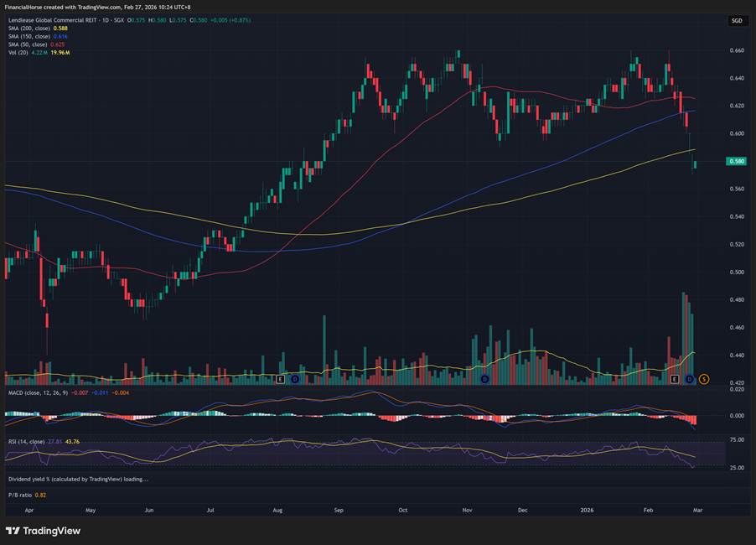
Task: Click the Vol (20) indicator legend
Action: (x=18, y=54)
